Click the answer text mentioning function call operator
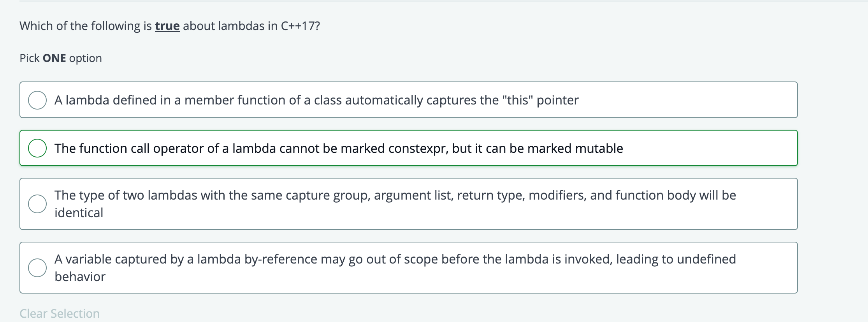868x322 pixels. click(x=339, y=148)
